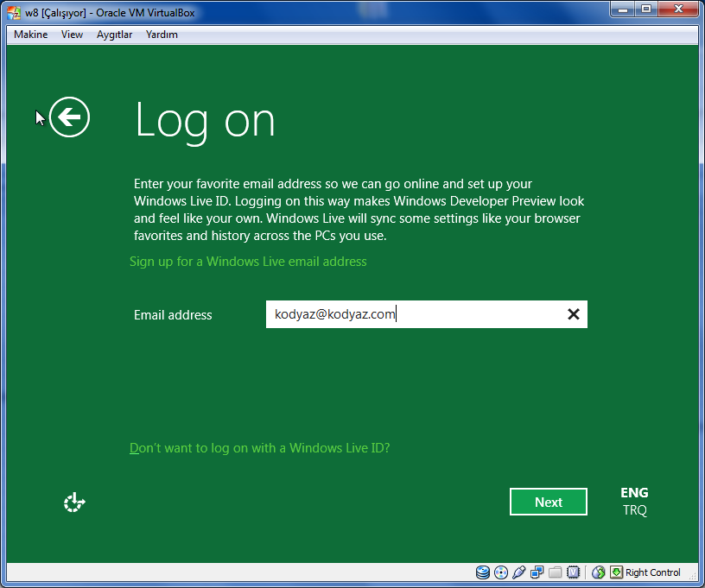This screenshot has height=588, width=705.
Task: Open the View menu
Action: (x=72, y=35)
